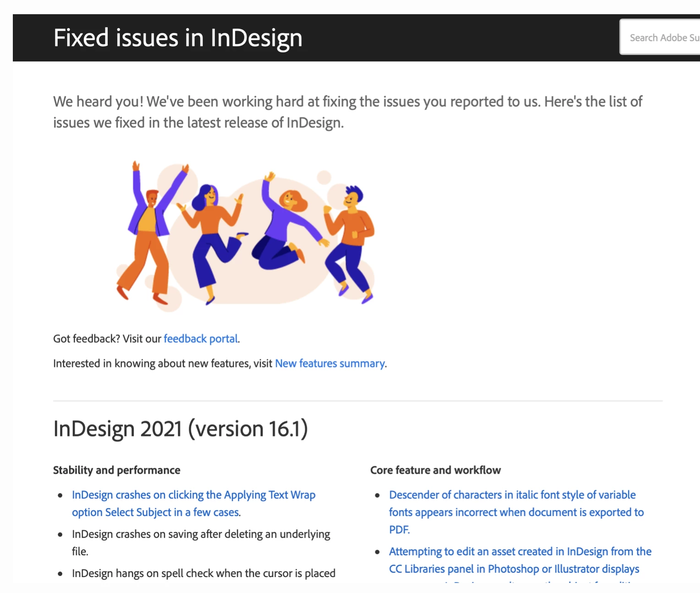Open the Applying Text Wrap crash issue link
This screenshot has height=593, width=700.
193,503
